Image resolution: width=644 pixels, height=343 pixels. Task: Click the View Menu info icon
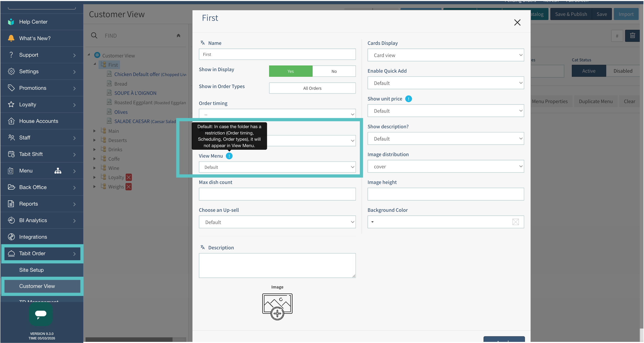tap(229, 156)
